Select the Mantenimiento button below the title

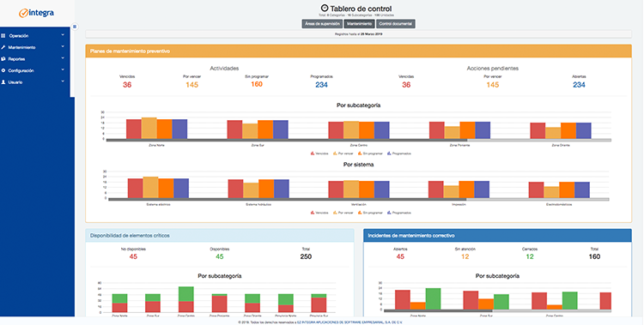pos(360,24)
